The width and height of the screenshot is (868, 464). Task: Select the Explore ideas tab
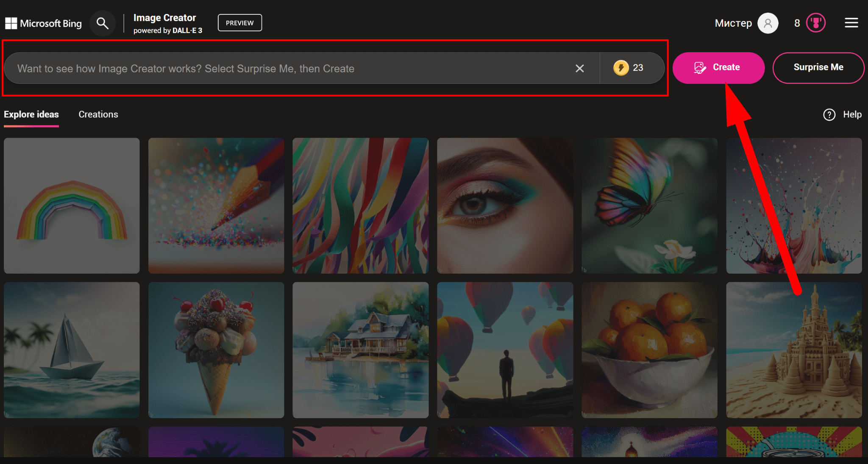coord(31,114)
